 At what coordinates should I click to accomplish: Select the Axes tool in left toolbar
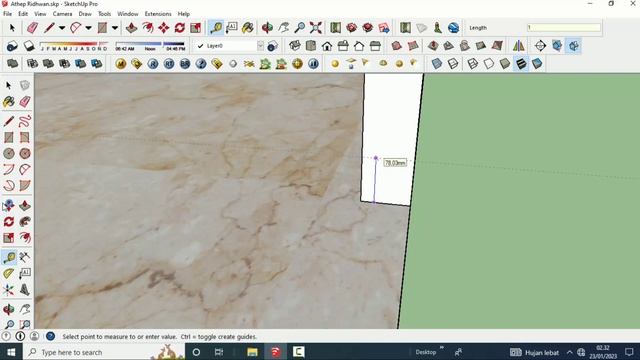click(9, 290)
